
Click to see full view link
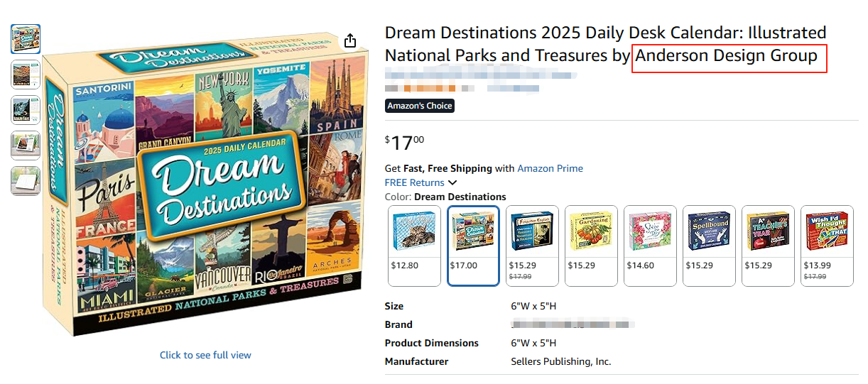pos(205,355)
